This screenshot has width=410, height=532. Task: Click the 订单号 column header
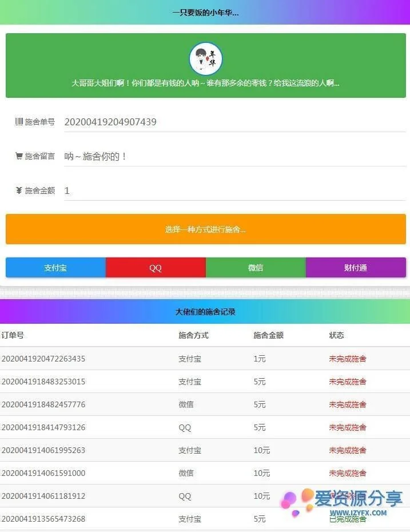(x=13, y=335)
